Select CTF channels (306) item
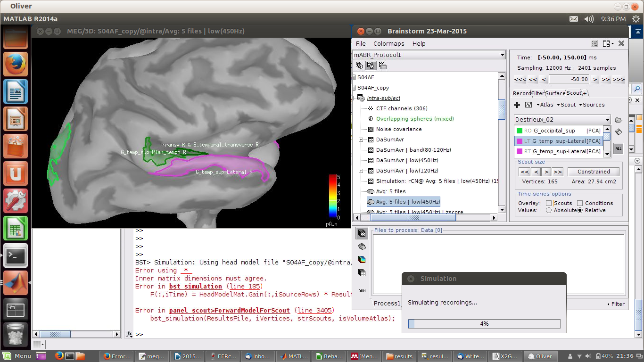This screenshot has height=362, width=644. [402, 108]
